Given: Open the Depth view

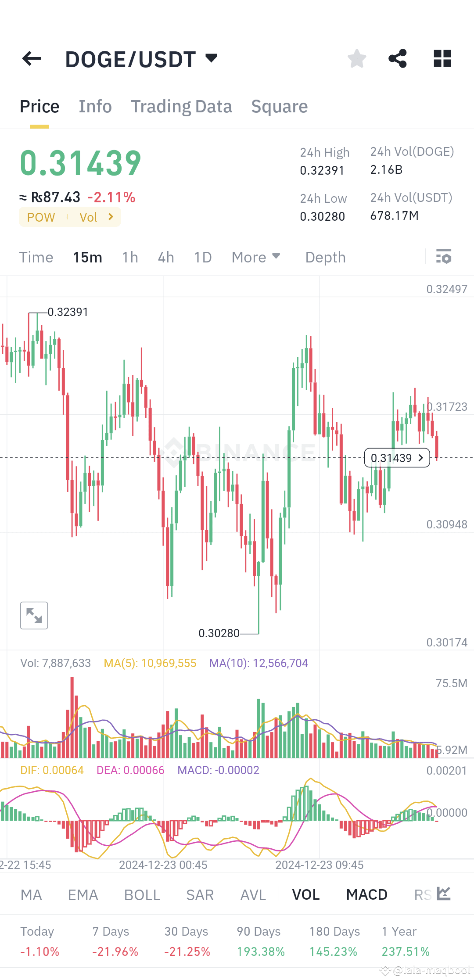Looking at the screenshot, I should click(x=325, y=257).
